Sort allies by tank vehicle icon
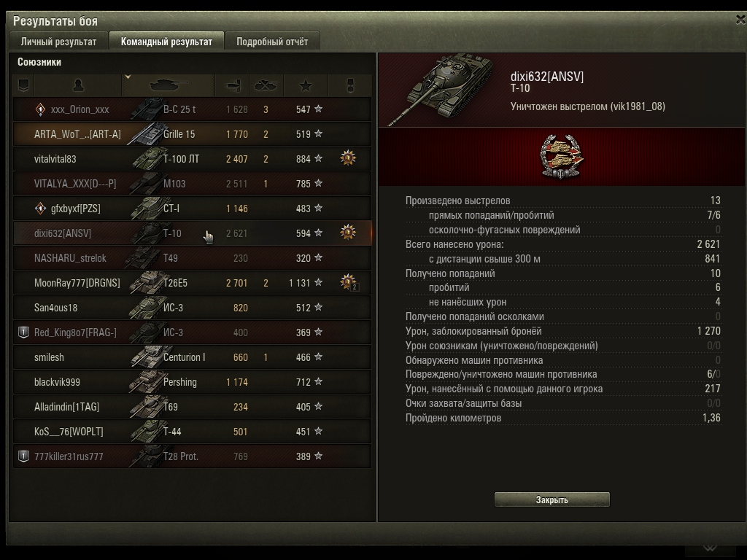Viewport: 747px width, 560px height. [x=169, y=85]
